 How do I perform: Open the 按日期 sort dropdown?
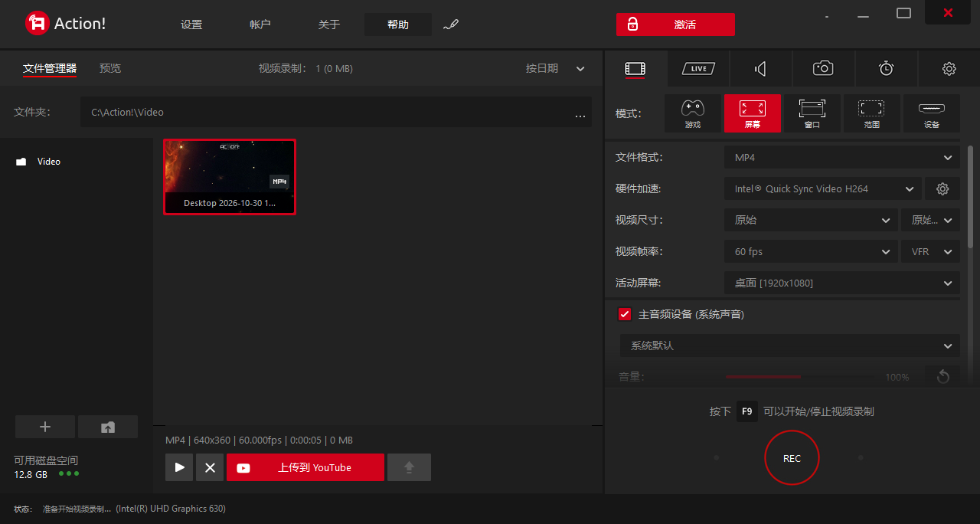pyautogui.click(x=555, y=68)
